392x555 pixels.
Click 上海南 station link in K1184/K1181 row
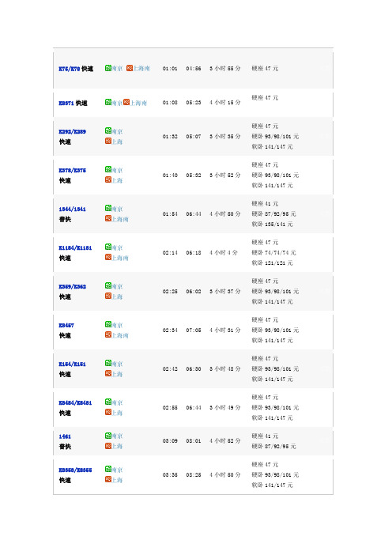pos(120,258)
